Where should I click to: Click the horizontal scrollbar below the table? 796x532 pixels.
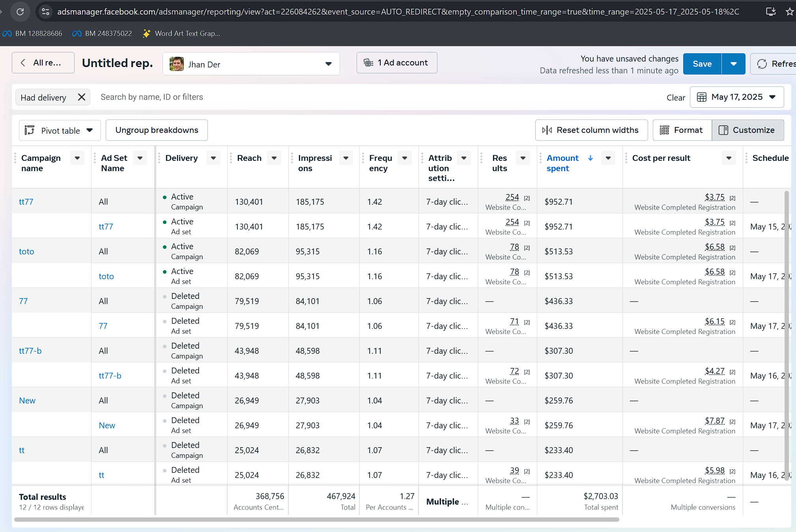316,520
